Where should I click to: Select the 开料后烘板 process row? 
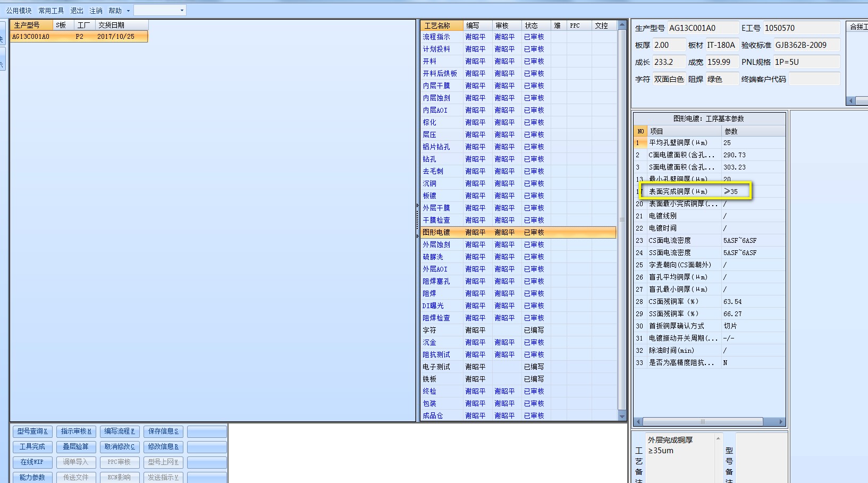pos(518,74)
